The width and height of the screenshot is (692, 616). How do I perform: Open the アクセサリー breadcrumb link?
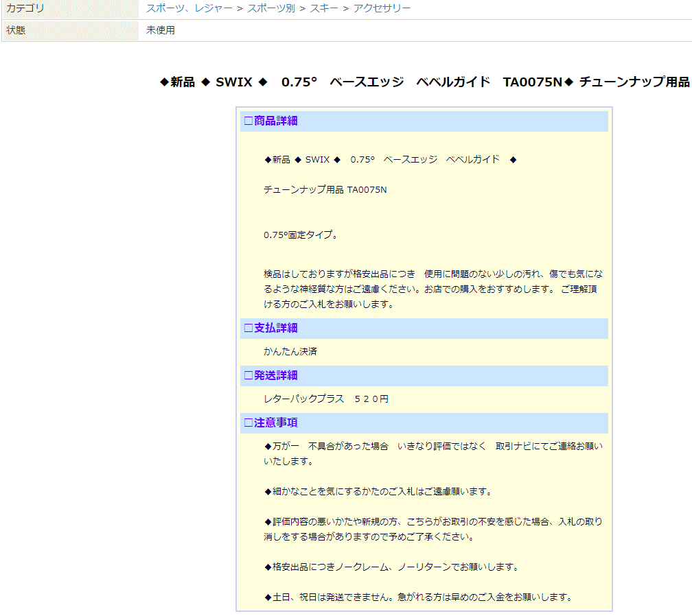coord(382,8)
